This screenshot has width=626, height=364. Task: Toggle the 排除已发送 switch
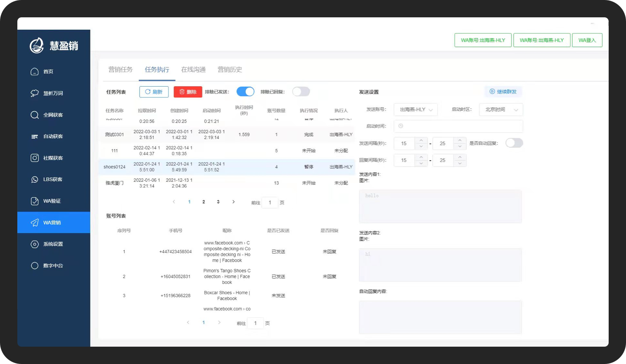pyautogui.click(x=245, y=92)
